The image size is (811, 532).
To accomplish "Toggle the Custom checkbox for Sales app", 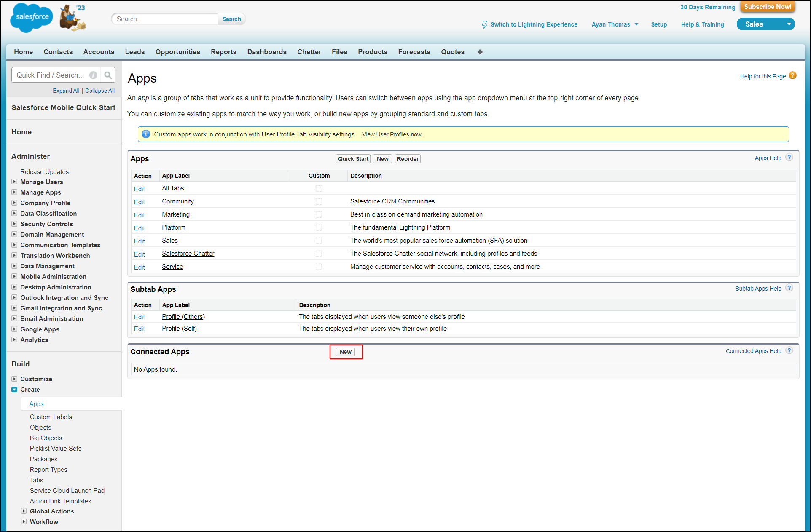I will [x=319, y=241].
